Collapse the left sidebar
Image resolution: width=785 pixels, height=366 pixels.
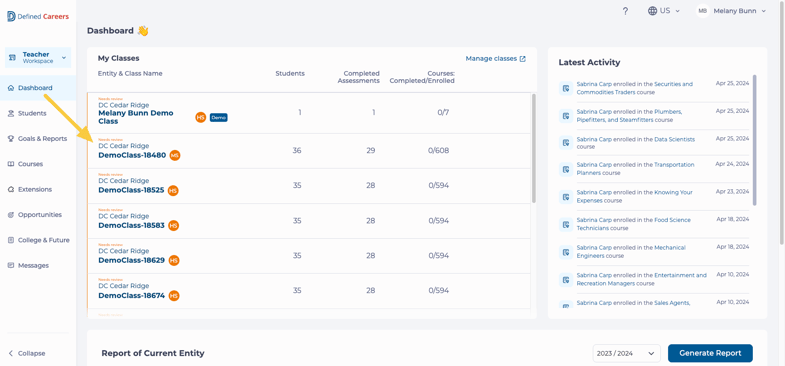click(27, 353)
